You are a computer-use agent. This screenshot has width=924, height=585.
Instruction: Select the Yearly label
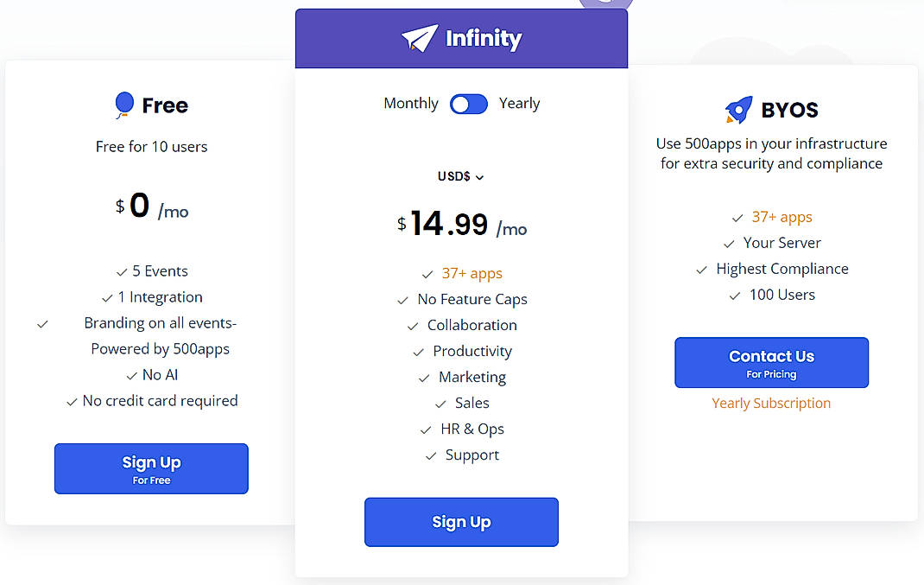coord(519,103)
